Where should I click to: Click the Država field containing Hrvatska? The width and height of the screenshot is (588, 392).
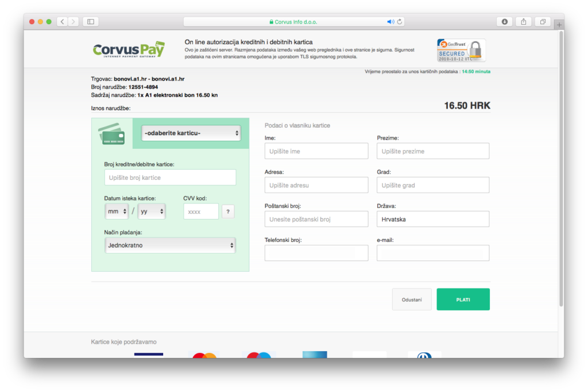[x=433, y=219]
